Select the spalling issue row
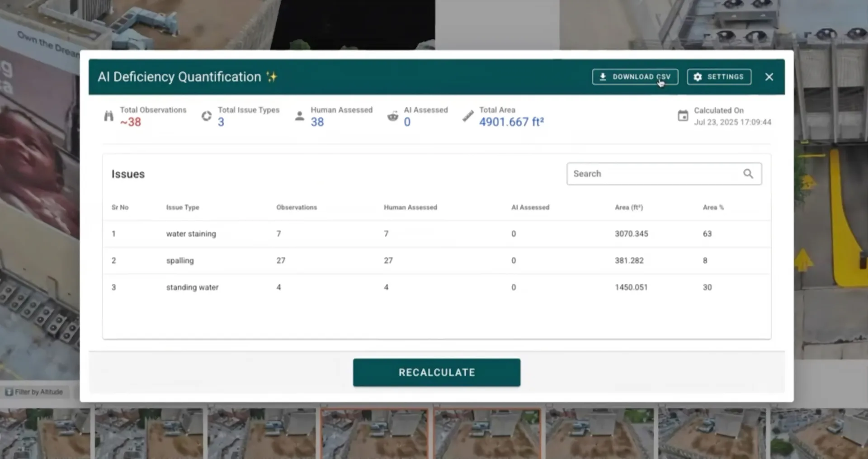The height and width of the screenshot is (459, 868). click(x=436, y=260)
